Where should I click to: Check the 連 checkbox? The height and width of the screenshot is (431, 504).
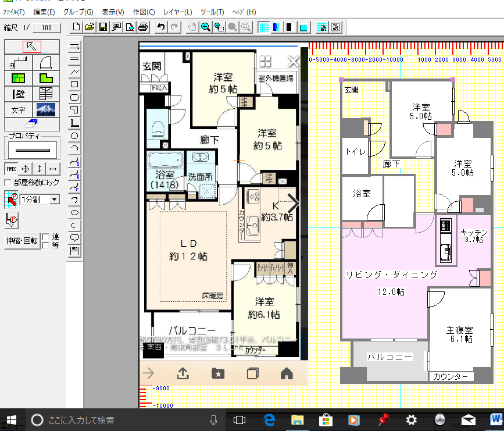(45, 237)
